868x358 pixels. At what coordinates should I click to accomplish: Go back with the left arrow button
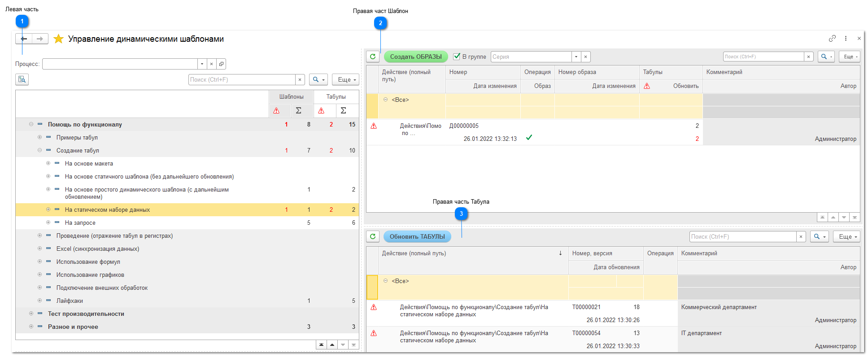tap(24, 39)
